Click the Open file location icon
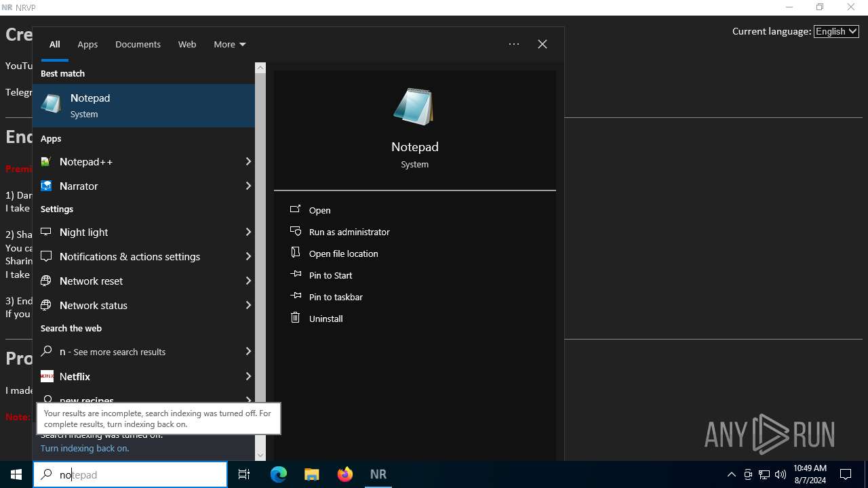The width and height of the screenshot is (868, 488). click(295, 253)
